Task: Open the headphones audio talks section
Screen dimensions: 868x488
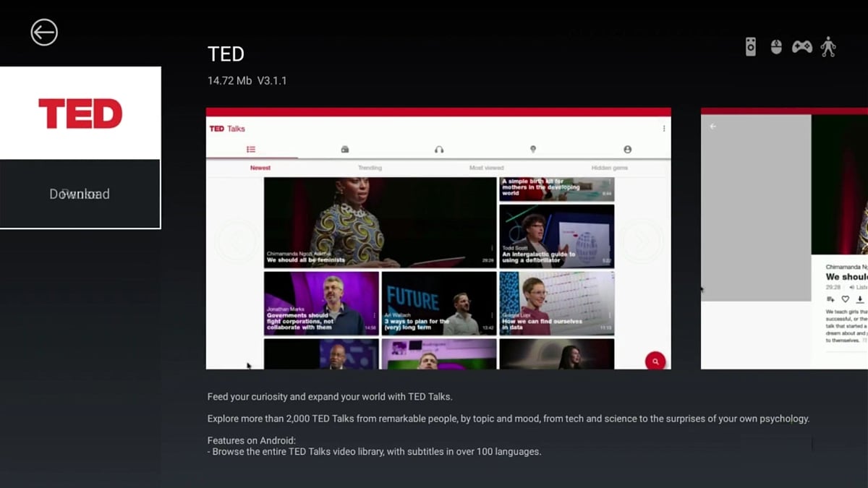Action: point(439,149)
